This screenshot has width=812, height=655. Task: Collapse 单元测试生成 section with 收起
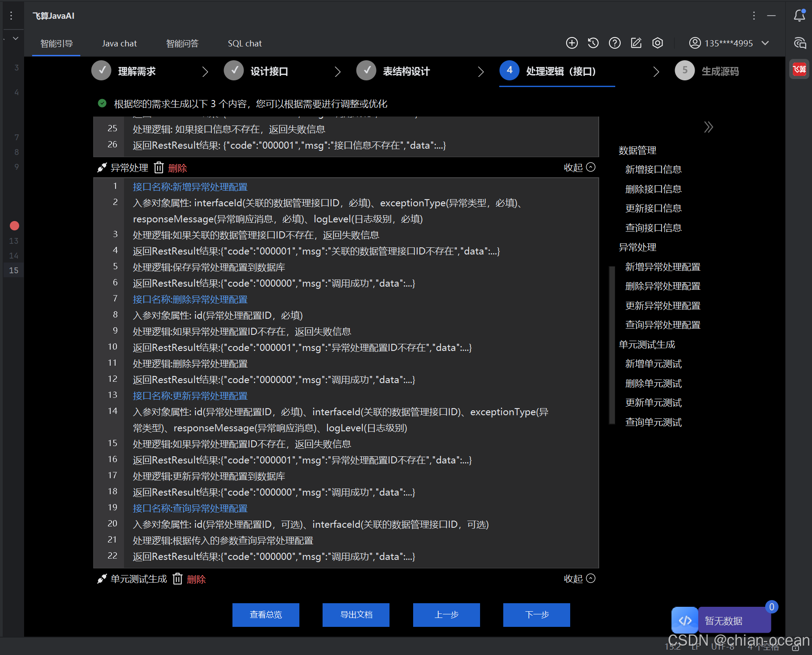[x=579, y=579]
